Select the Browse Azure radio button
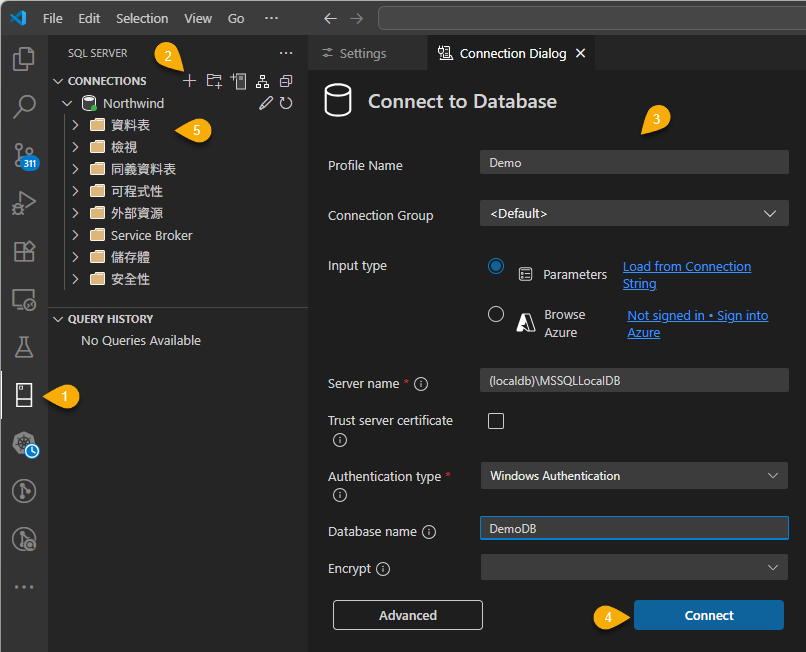The width and height of the screenshot is (806, 652). tap(496, 314)
